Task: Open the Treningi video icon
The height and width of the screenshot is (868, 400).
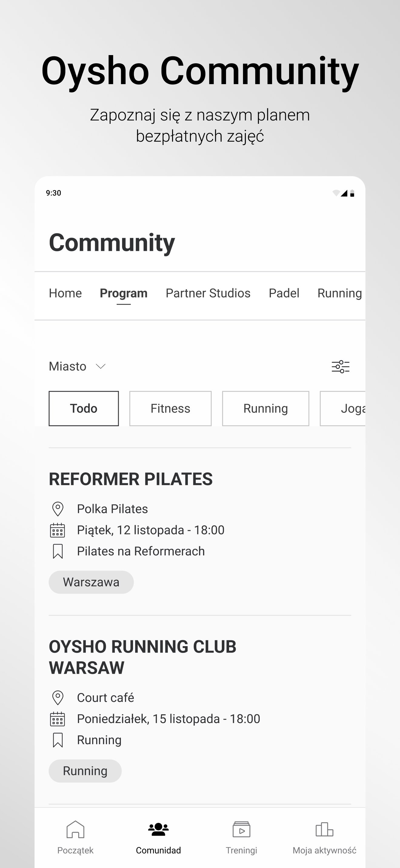Action: [x=241, y=829]
